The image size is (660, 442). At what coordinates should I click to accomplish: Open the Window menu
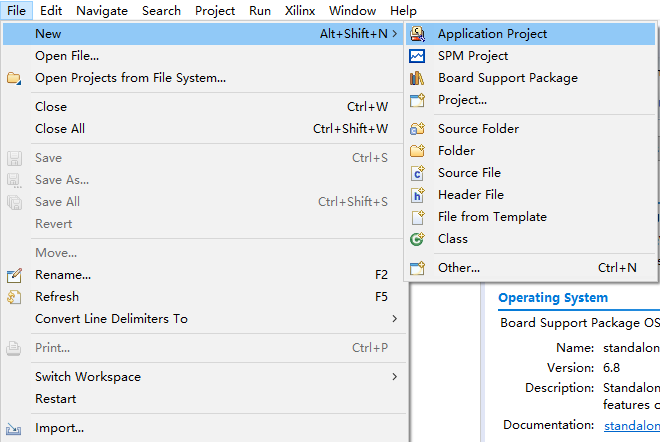click(352, 11)
